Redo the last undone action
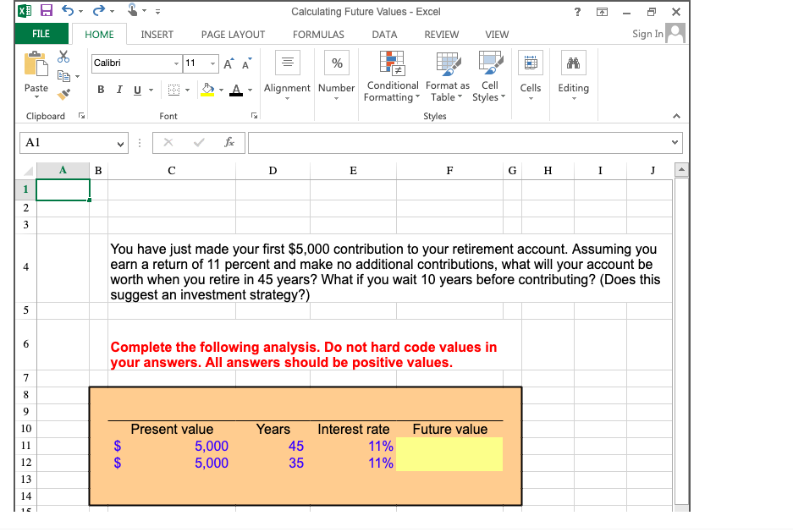Viewport: 793px width, 532px height. (x=99, y=10)
